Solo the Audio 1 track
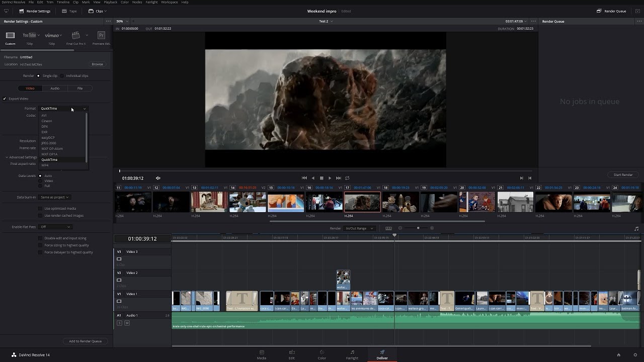Viewport: 644px width, 362px height. pos(120,323)
